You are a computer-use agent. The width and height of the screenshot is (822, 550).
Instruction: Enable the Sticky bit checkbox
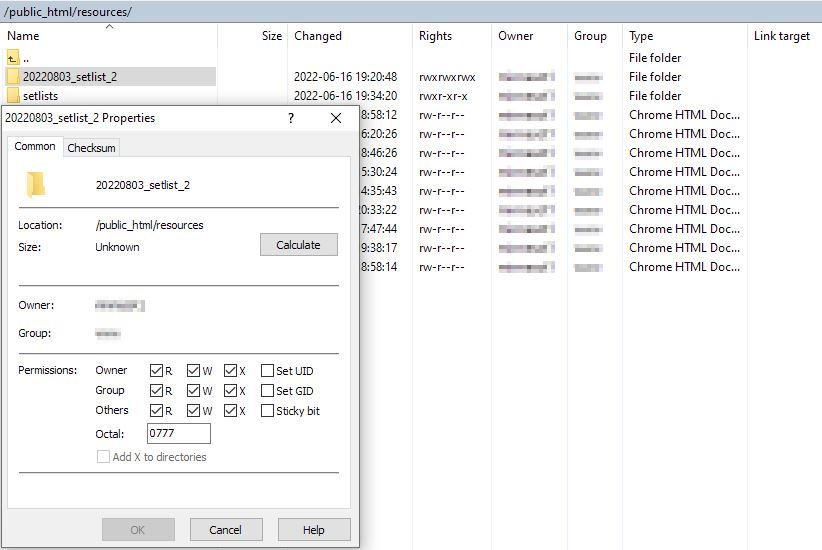267,411
